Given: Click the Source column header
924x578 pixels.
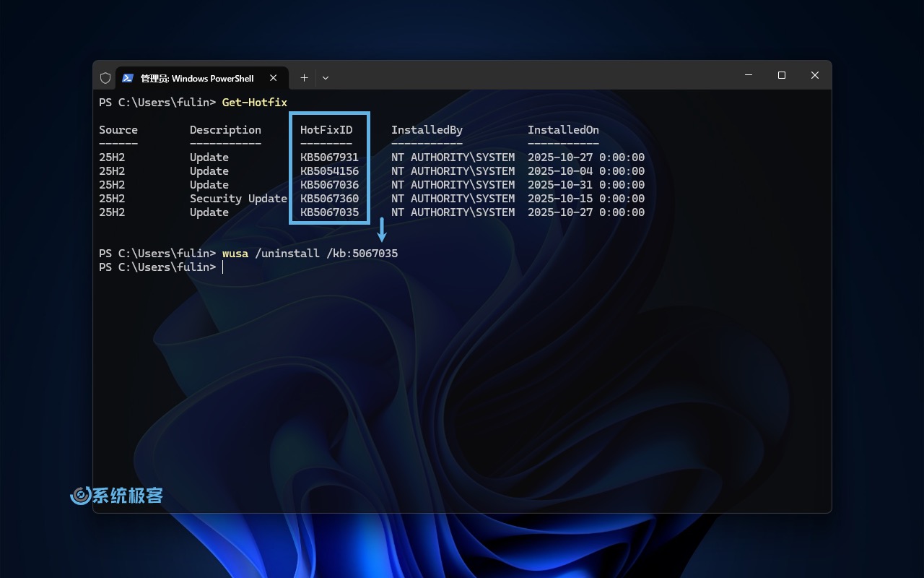Looking at the screenshot, I should tap(118, 129).
